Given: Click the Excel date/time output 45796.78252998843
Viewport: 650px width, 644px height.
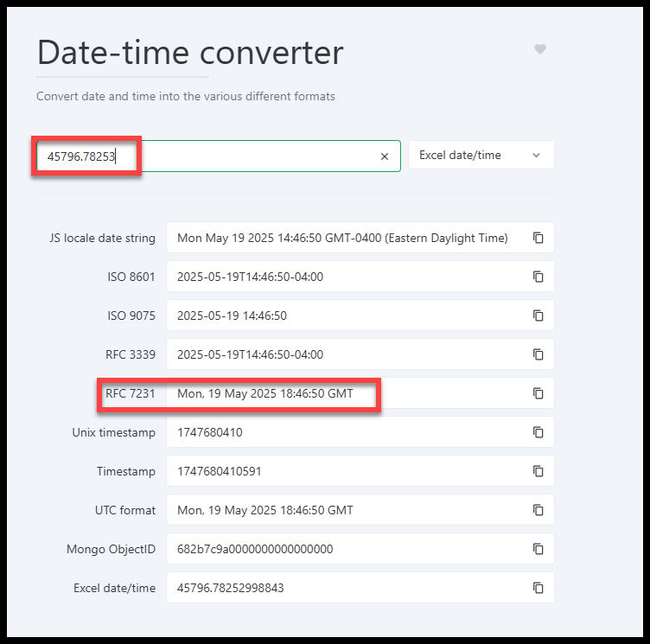Looking at the screenshot, I should click(360, 588).
